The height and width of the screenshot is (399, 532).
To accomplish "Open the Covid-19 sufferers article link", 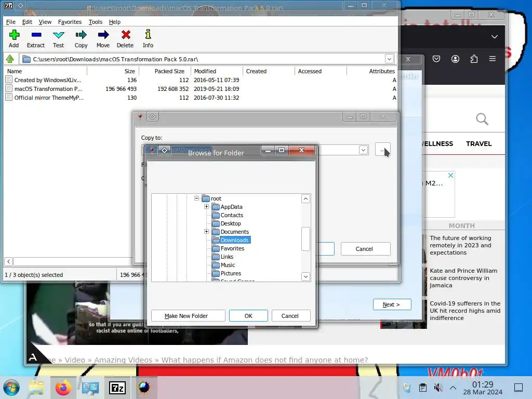I will (x=465, y=311).
